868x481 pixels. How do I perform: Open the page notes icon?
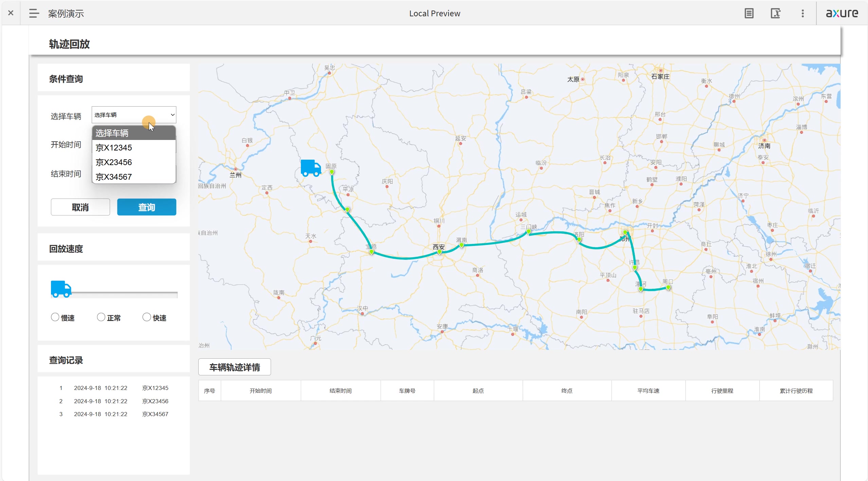click(x=749, y=13)
